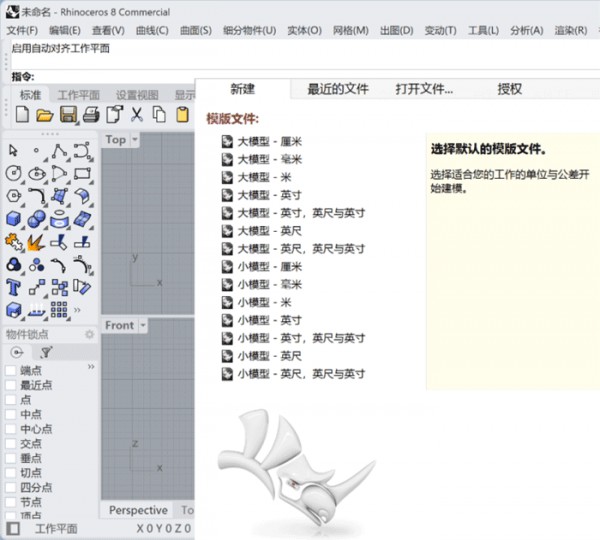Select the Ellipse tool
The width and height of the screenshot is (600, 540).
point(37,173)
